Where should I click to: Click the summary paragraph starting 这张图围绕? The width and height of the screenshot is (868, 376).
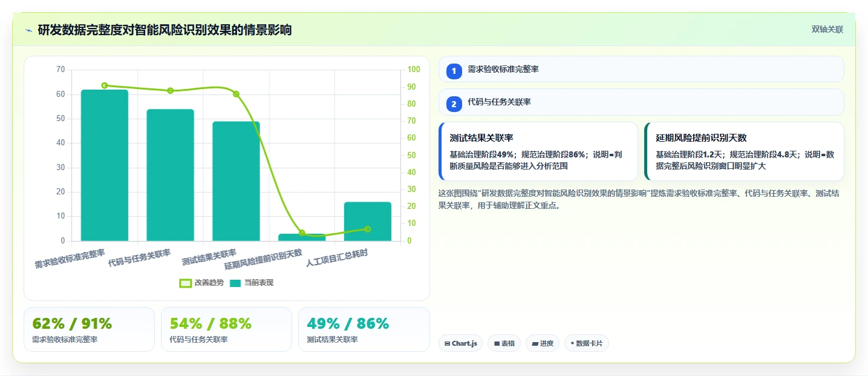[x=639, y=199]
